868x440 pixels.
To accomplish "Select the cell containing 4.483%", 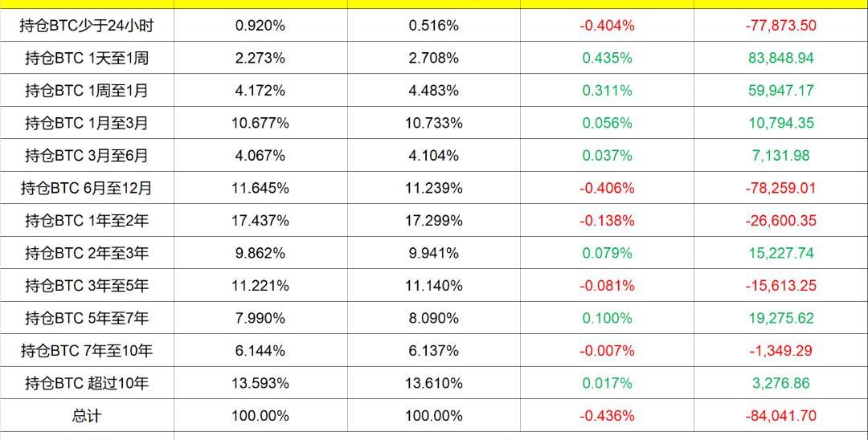I will (x=434, y=91).
